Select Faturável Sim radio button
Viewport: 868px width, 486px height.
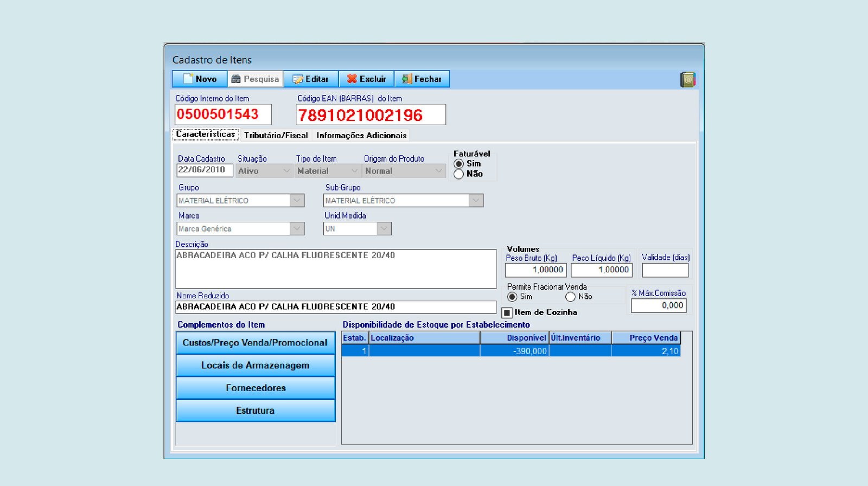[459, 164]
